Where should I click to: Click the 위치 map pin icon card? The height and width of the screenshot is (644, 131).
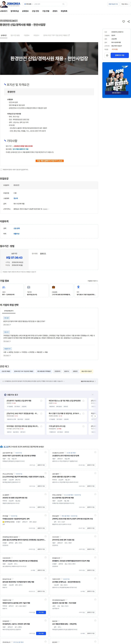(86, 290)
